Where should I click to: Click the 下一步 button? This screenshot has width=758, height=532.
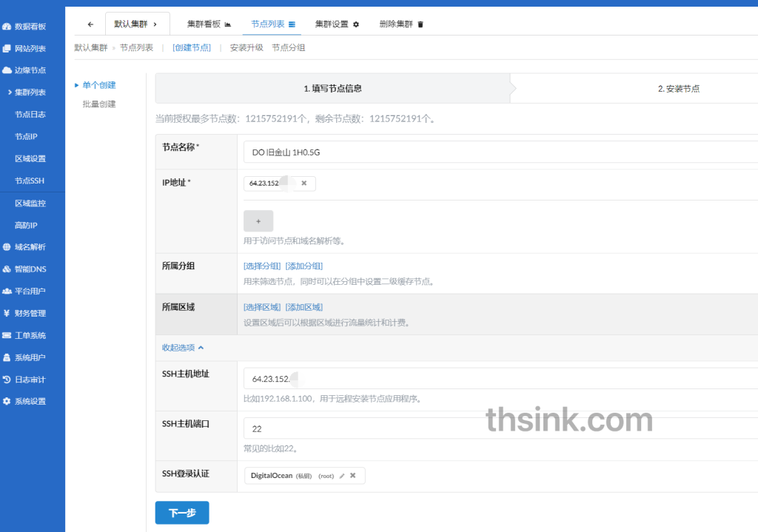click(x=181, y=512)
